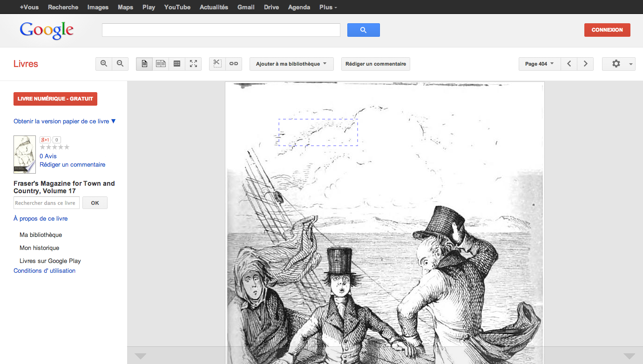Open À propos de ce livre

click(41, 219)
